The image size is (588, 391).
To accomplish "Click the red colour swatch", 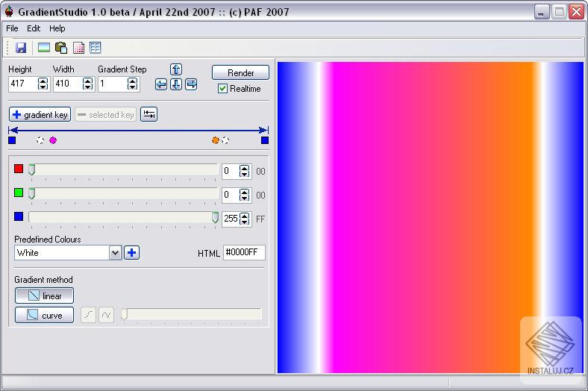I will 19,169.
